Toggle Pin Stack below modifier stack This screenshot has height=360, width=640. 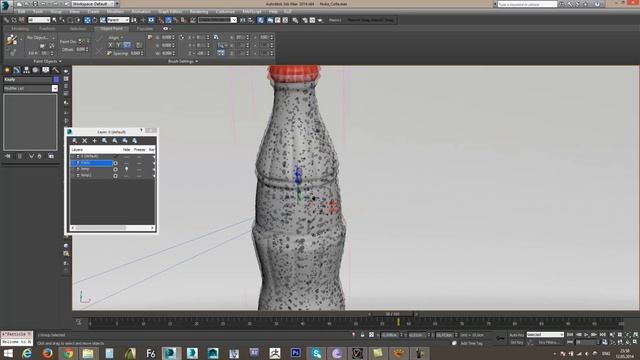click(x=8, y=156)
